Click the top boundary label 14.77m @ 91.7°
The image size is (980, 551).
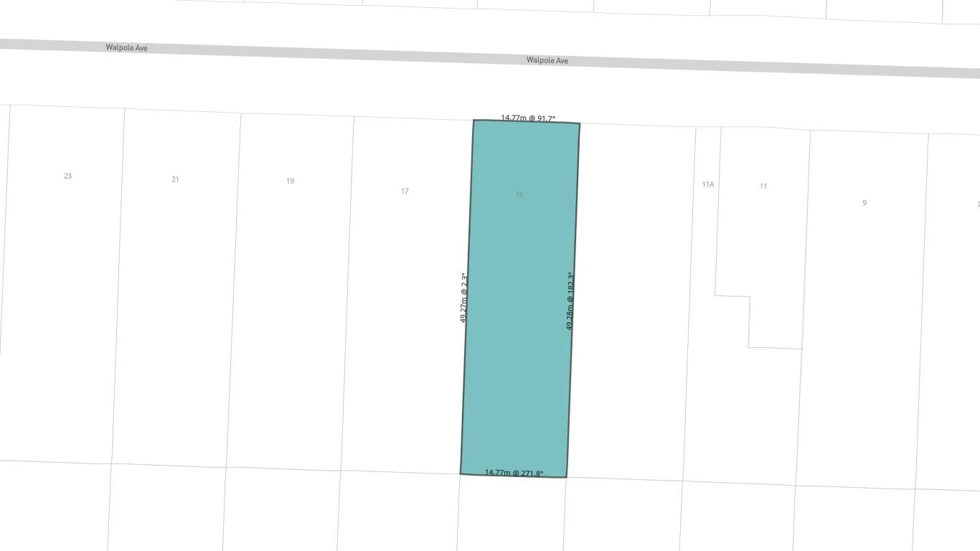[528, 118]
